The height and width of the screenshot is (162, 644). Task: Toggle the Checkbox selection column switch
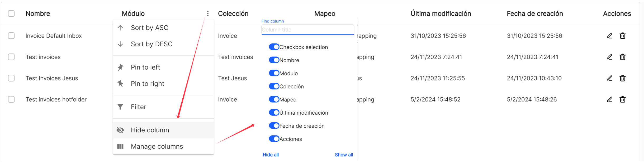coord(274,47)
